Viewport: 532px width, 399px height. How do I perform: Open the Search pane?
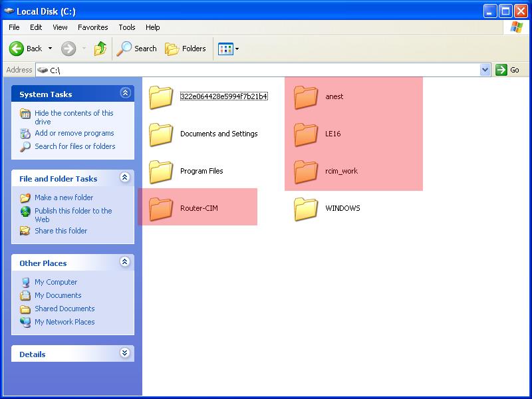click(136, 49)
